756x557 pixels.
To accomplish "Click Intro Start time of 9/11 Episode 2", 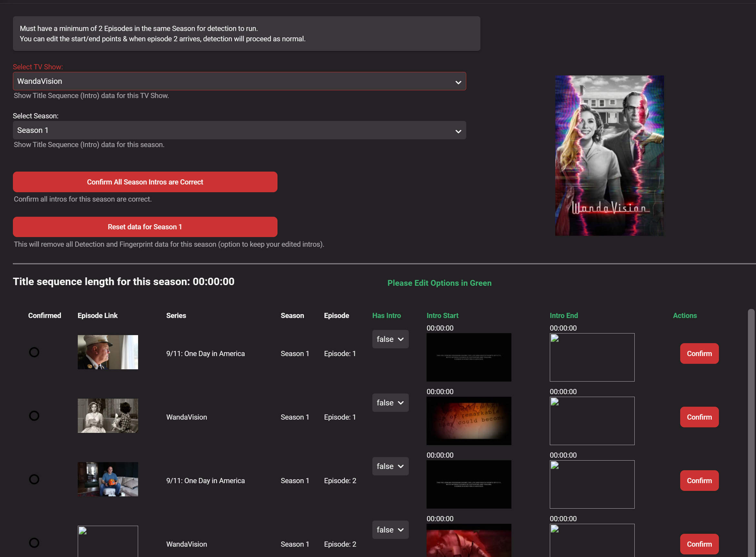I will 440,455.
